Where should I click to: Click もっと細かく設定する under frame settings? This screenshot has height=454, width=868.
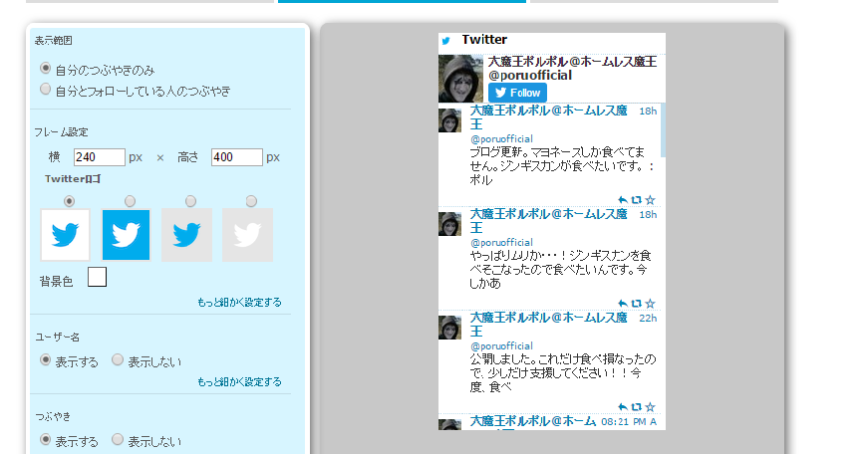pyautogui.click(x=239, y=303)
